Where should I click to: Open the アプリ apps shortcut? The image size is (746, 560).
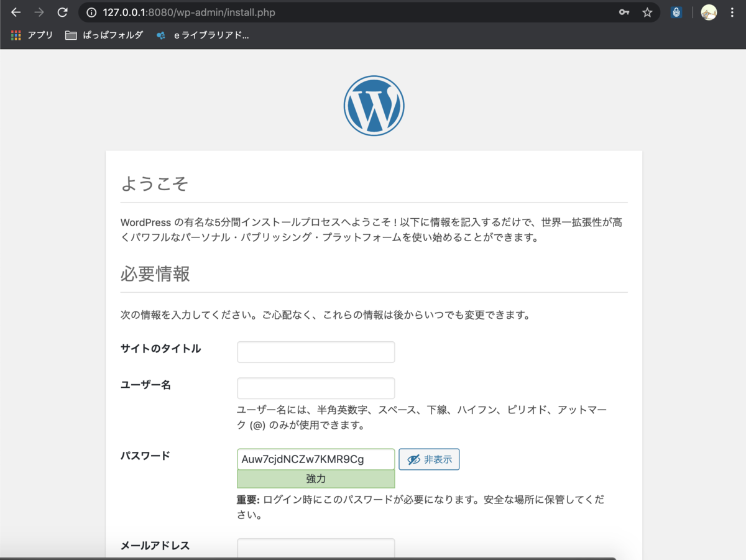click(x=32, y=35)
